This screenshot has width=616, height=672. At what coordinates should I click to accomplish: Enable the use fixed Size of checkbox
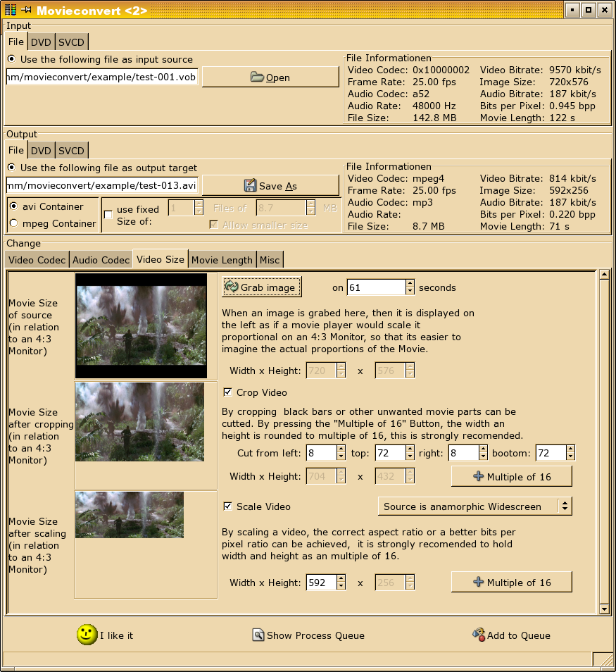pyautogui.click(x=108, y=215)
